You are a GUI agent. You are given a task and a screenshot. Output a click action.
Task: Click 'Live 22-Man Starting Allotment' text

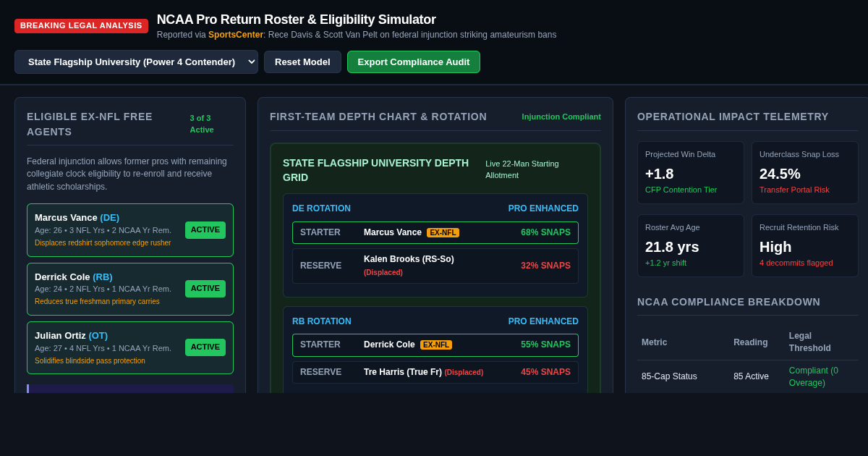pyautogui.click(x=522, y=169)
